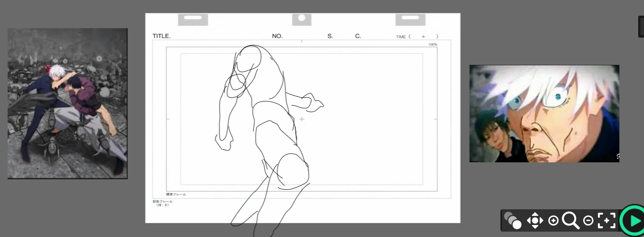Viewport: 644px width, 237px height.
Task: Click the NO. field on the sheet
Action: (x=277, y=36)
